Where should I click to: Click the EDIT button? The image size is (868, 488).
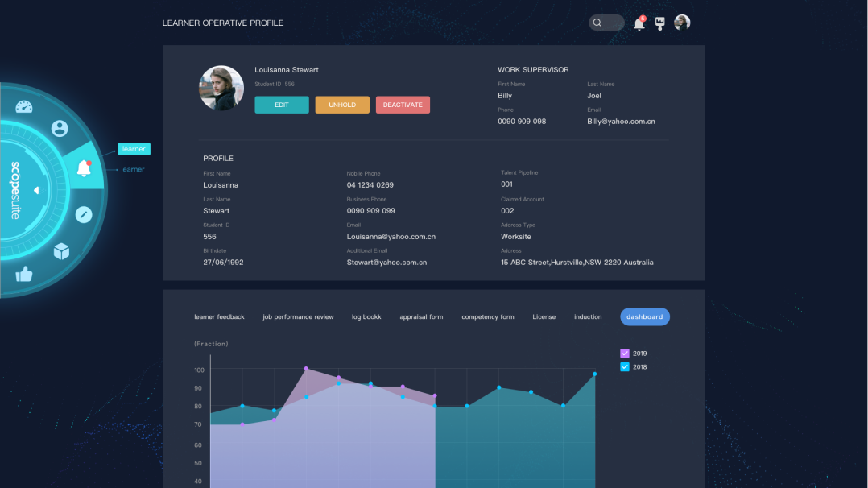coord(282,105)
